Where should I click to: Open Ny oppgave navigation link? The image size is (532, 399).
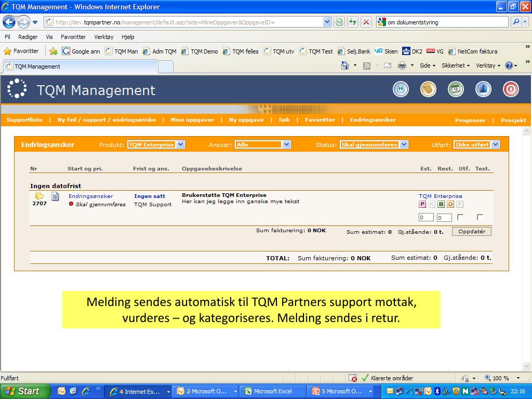246,120
